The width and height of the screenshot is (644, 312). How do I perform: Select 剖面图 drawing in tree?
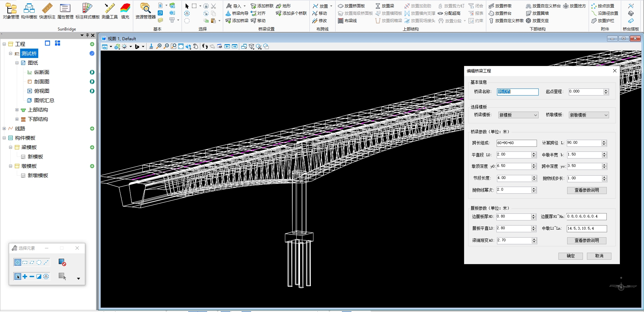click(x=42, y=81)
